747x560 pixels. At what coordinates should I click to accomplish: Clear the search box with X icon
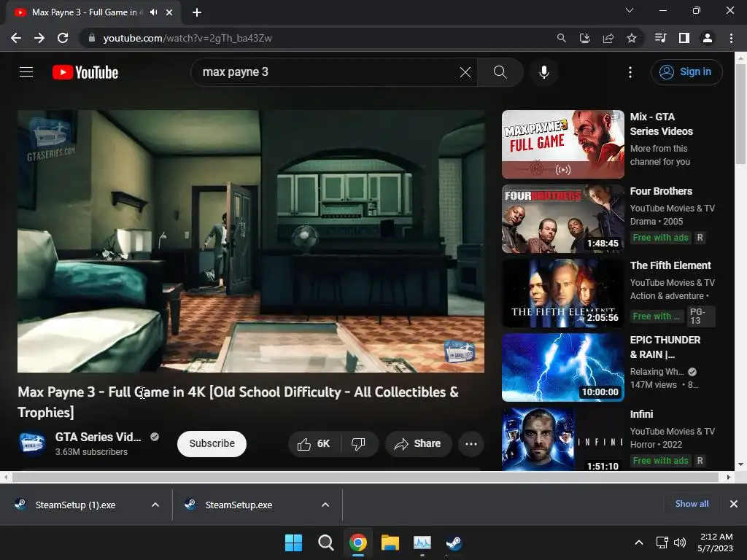click(x=465, y=72)
